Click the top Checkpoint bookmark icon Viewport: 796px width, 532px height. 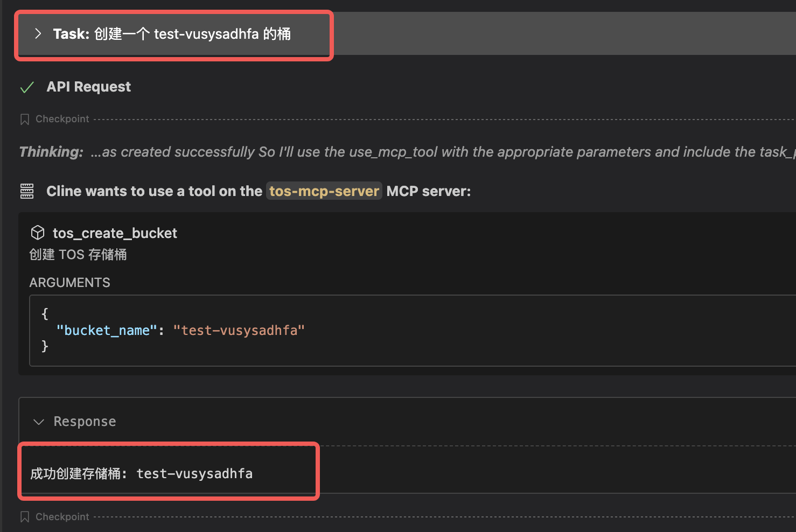(x=25, y=119)
